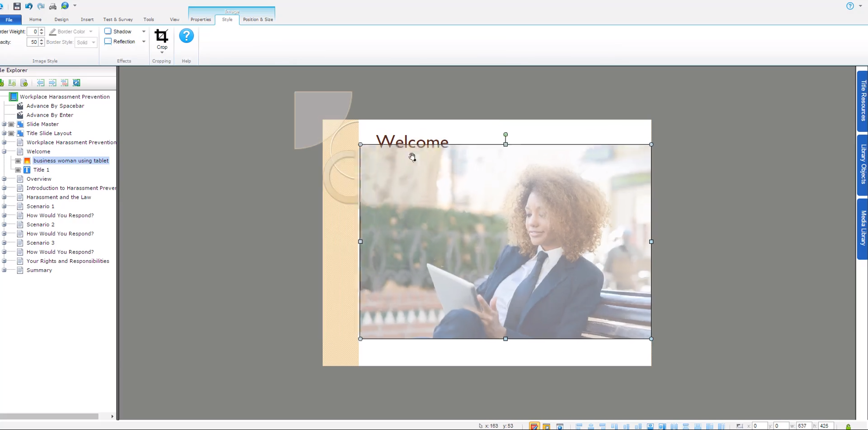Open the Insert ribbon tab
The height and width of the screenshot is (430, 868).
coord(87,19)
